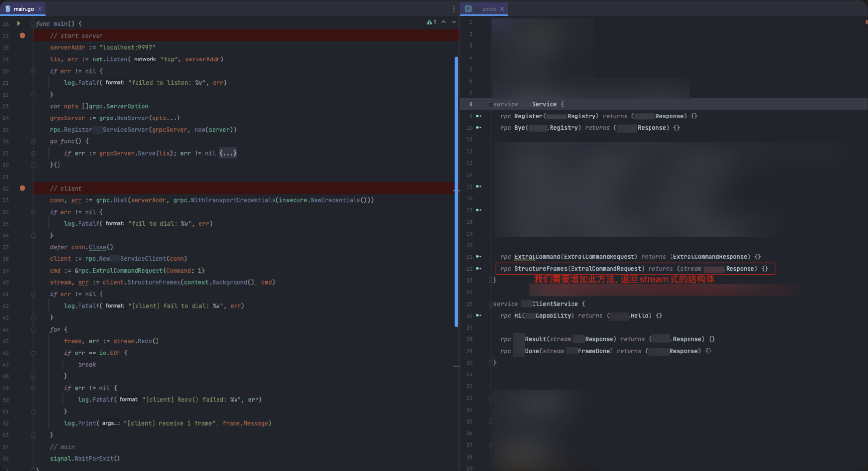Jump to previous highlighted problem arrow
This screenshot has width=868, height=471.
point(443,22)
